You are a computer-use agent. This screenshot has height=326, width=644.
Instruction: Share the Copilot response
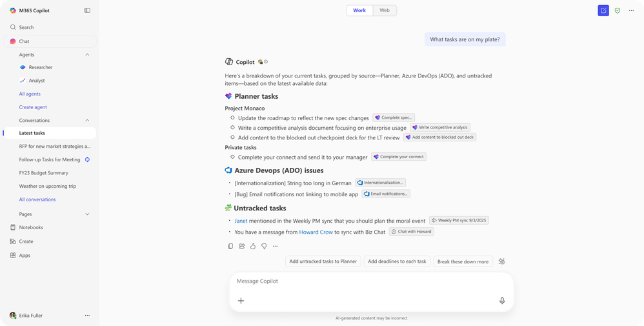click(241, 246)
